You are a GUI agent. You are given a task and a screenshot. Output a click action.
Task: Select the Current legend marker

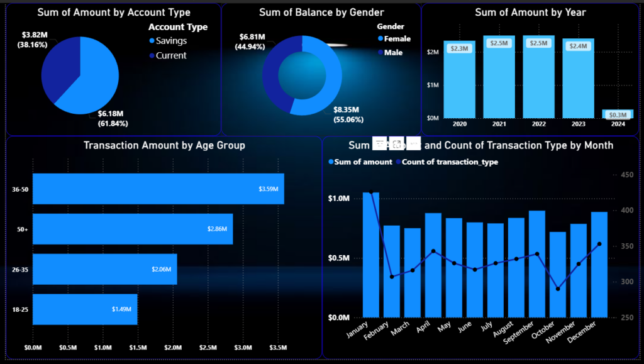152,55
